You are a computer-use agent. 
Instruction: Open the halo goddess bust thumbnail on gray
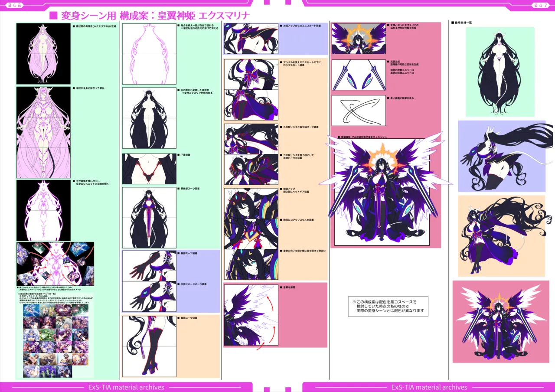point(359,39)
